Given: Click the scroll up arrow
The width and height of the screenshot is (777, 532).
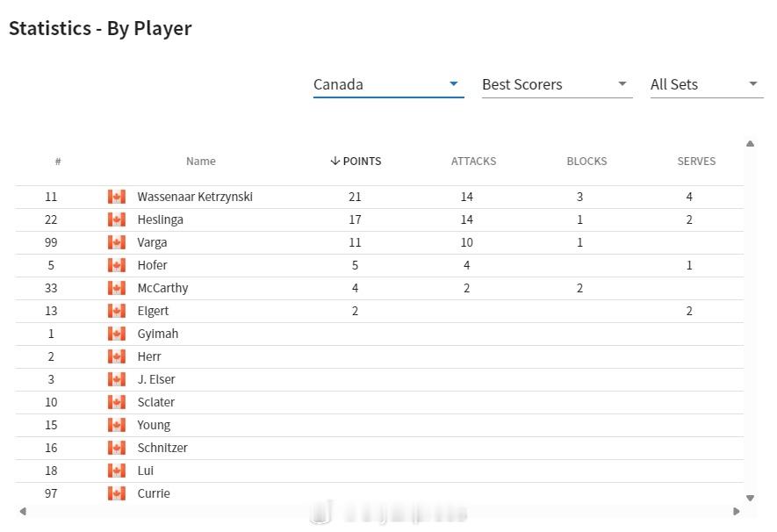Looking at the screenshot, I should point(751,144).
